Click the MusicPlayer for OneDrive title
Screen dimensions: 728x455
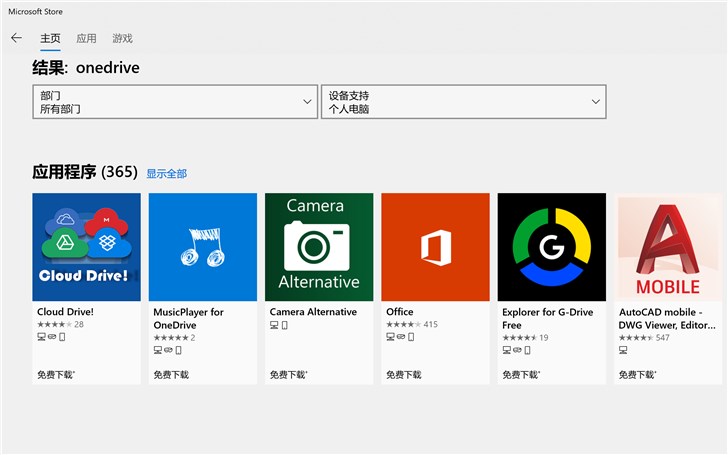coord(188,318)
